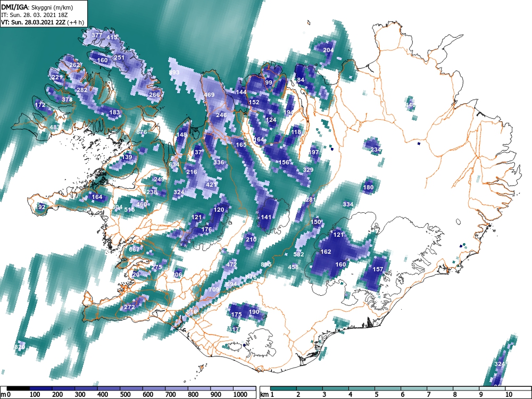Select the 118 visibility label

296,132
